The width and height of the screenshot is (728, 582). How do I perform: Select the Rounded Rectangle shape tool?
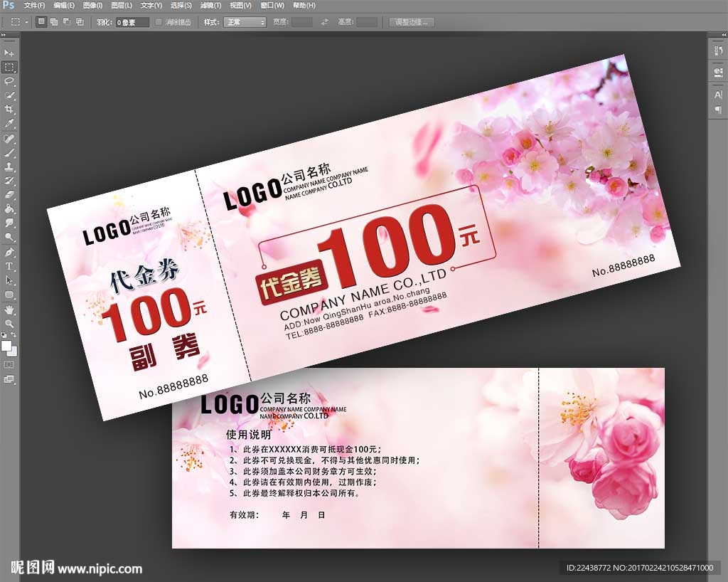(9, 295)
